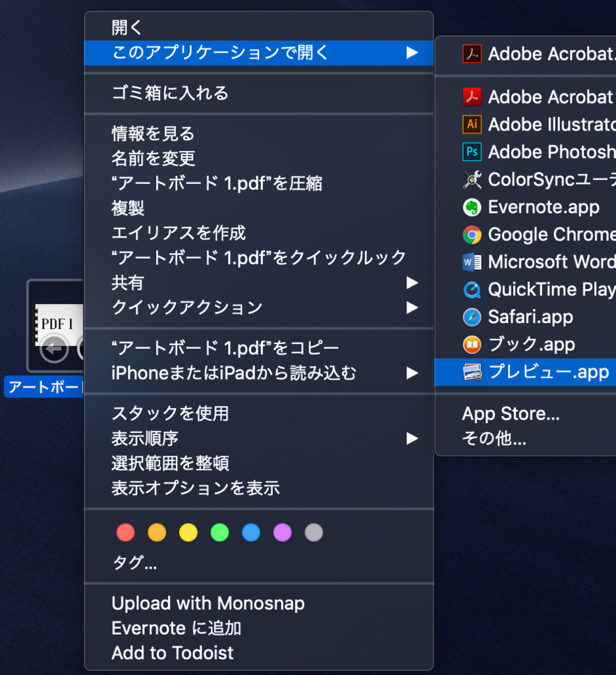Apply the purple tag color
This screenshot has height=675, width=616.
click(x=283, y=533)
